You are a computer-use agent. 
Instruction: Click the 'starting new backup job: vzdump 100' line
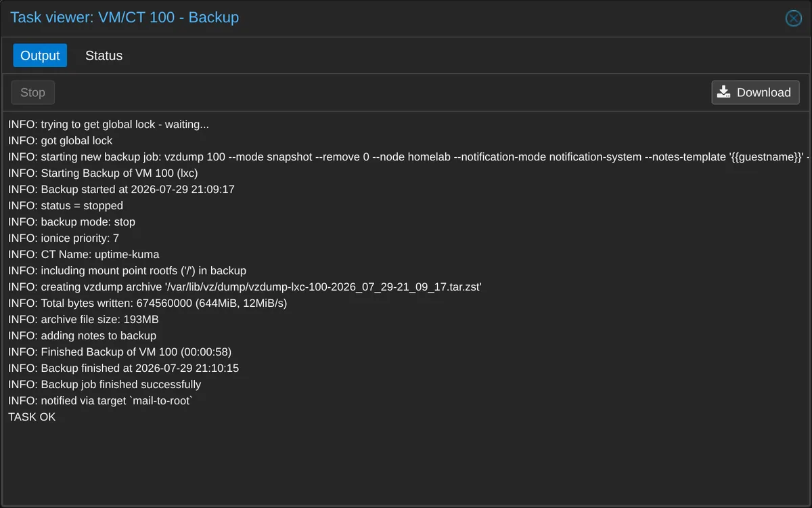pyautogui.click(x=409, y=157)
